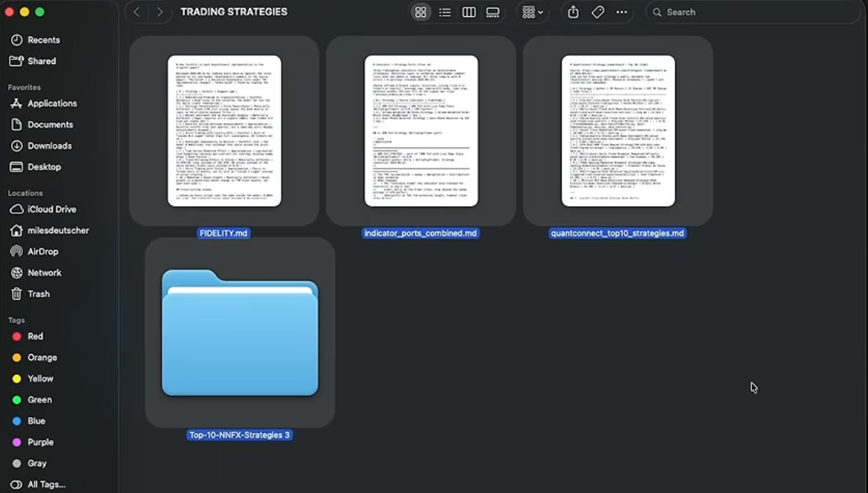
Task: Go back with the left chevron button
Action: click(x=137, y=12)
